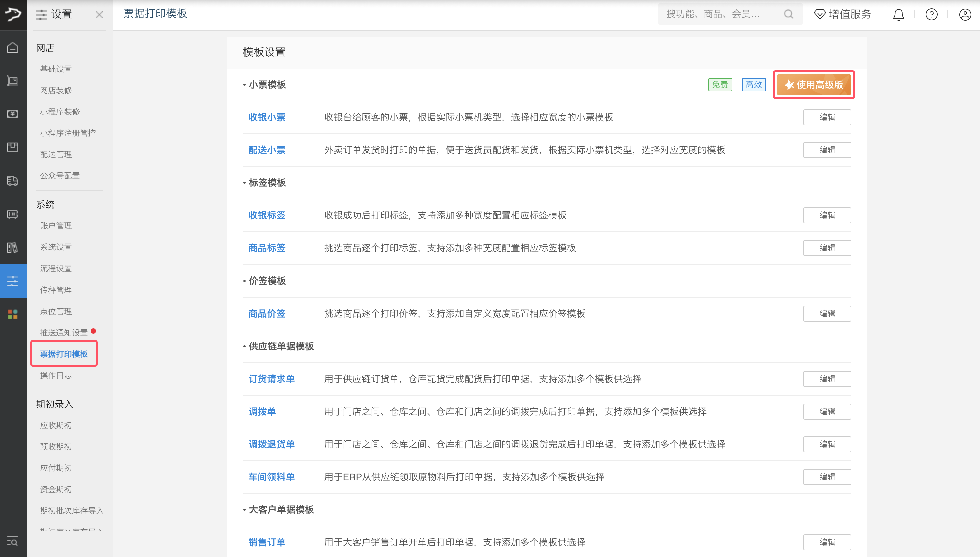
Task: Go to 基础设置 menu item
Action: coord(56,69)
